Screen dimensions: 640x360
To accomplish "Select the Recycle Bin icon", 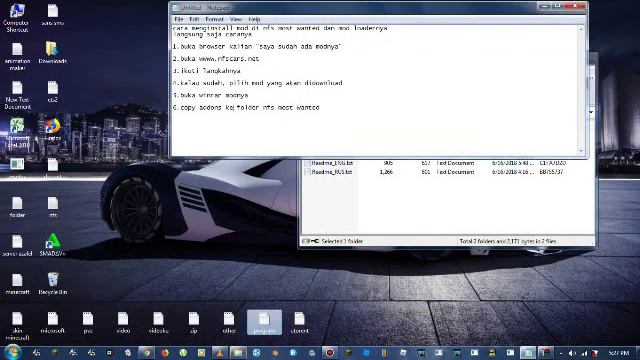I will point(53,283).
